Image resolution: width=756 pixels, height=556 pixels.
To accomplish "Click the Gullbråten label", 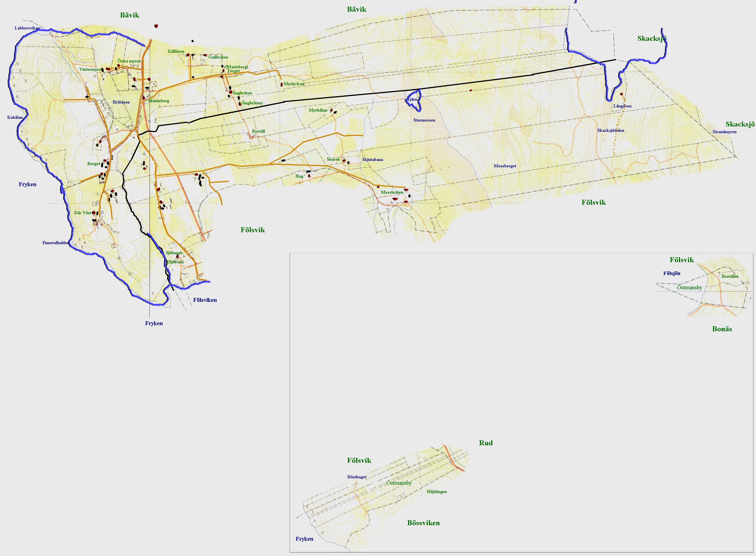I will click(218, 57).
